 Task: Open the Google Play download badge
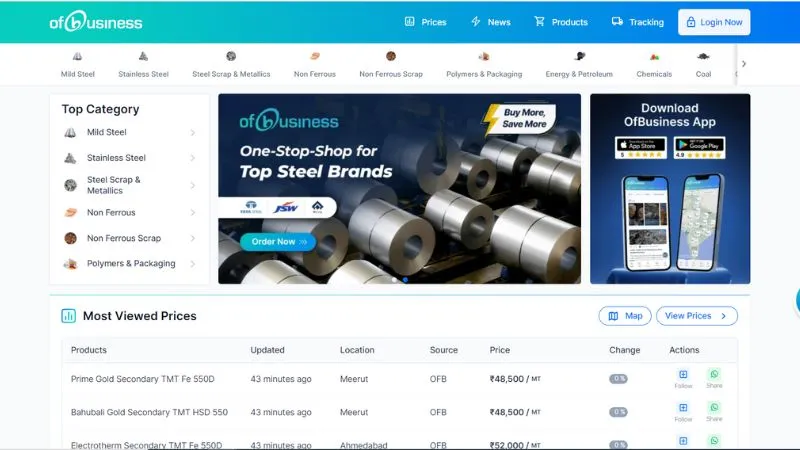(x=699, y=147)
